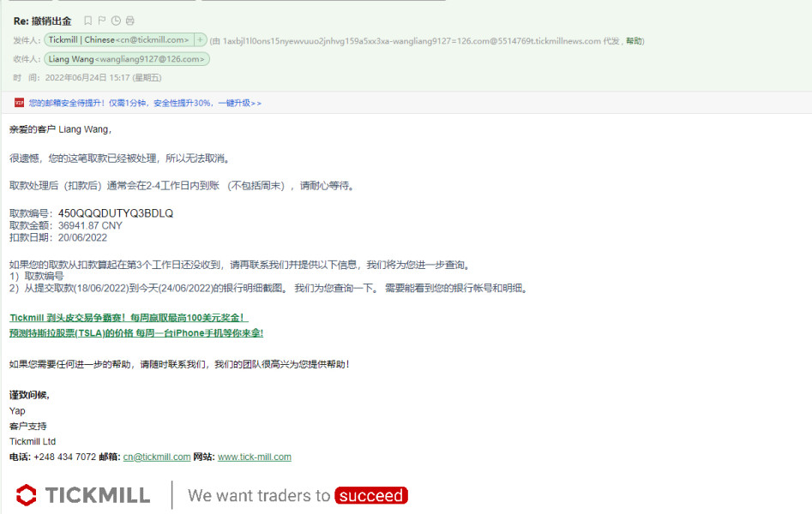Add sender to contacts with plus icon

200,40
